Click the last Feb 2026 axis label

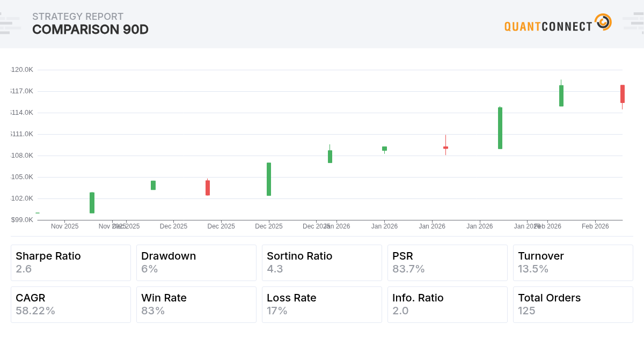click(595, 226)
